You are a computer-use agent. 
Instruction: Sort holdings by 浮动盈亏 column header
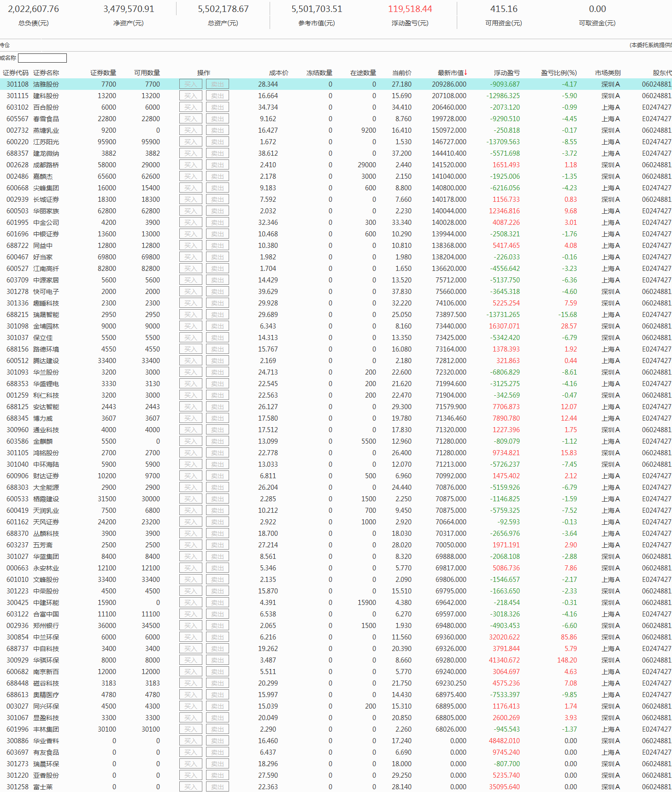tap(507, 73)
